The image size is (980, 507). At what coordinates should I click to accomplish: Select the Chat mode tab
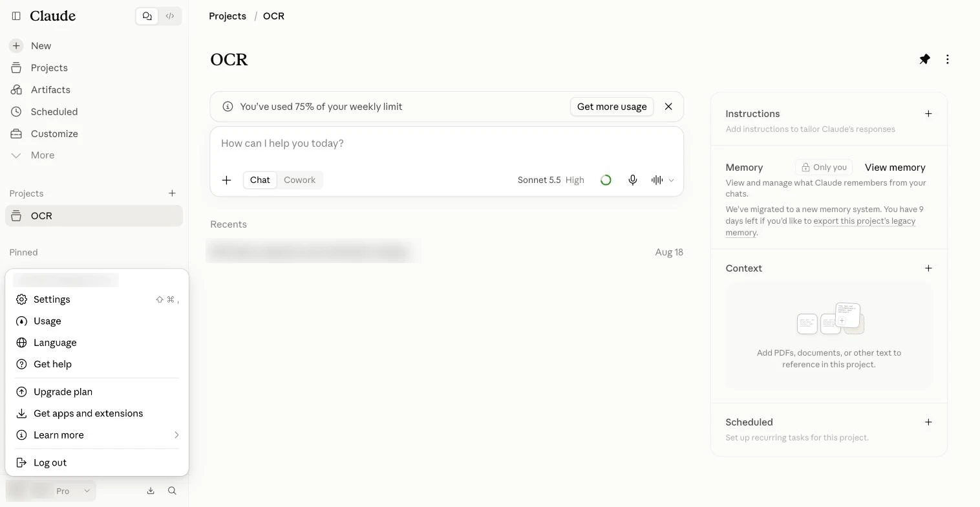[x=260, y=180]
